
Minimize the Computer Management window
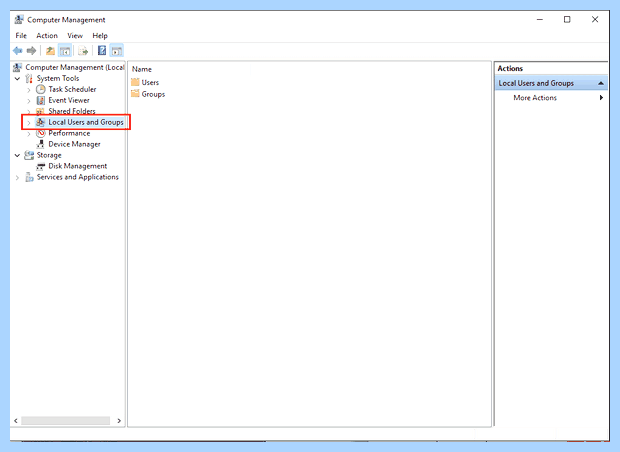tap(540, 19)
